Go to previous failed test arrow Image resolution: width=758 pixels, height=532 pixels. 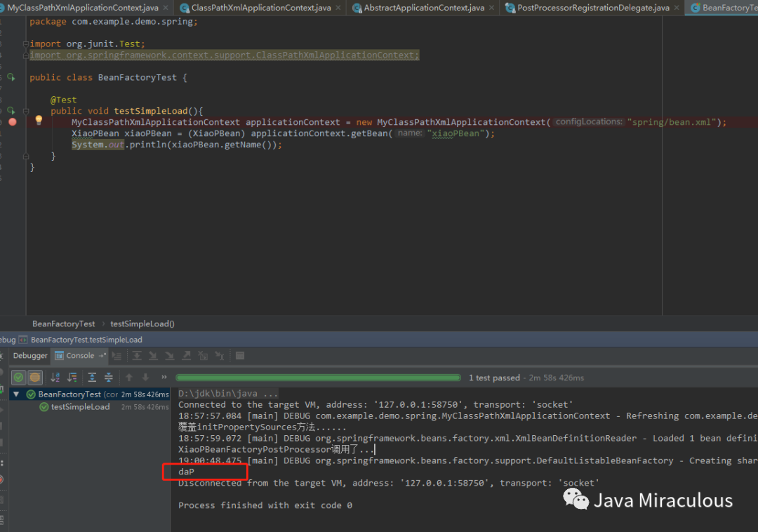(129, 378)
